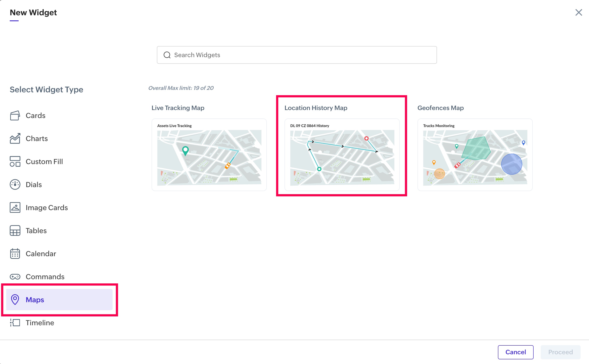Click the Image Cards picture icon
Viewport: 589px width, 364px height.
click(15, 207)
